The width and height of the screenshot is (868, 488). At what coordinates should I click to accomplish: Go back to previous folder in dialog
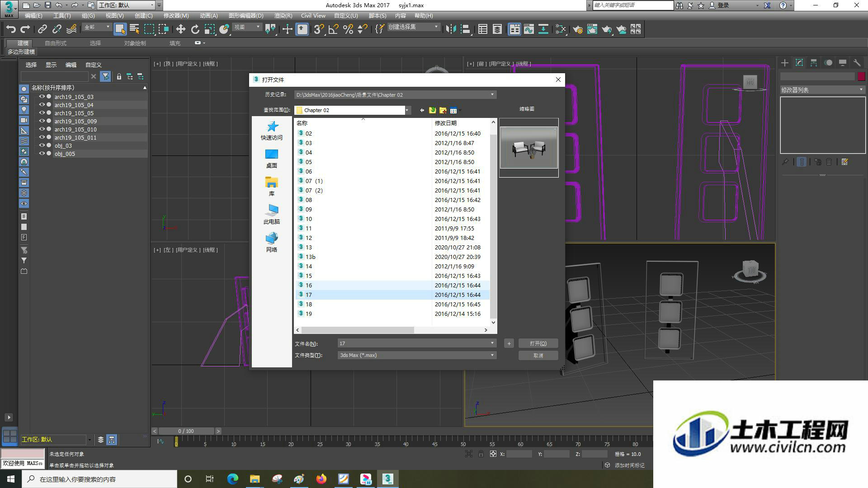pyautogui.click(x=422, y=110)
